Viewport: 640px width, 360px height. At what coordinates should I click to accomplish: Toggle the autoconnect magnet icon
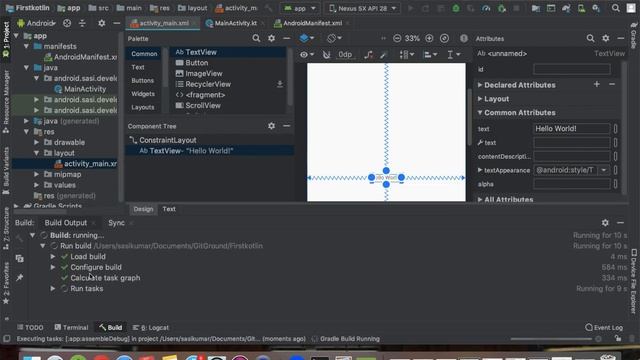pos(326,54)
